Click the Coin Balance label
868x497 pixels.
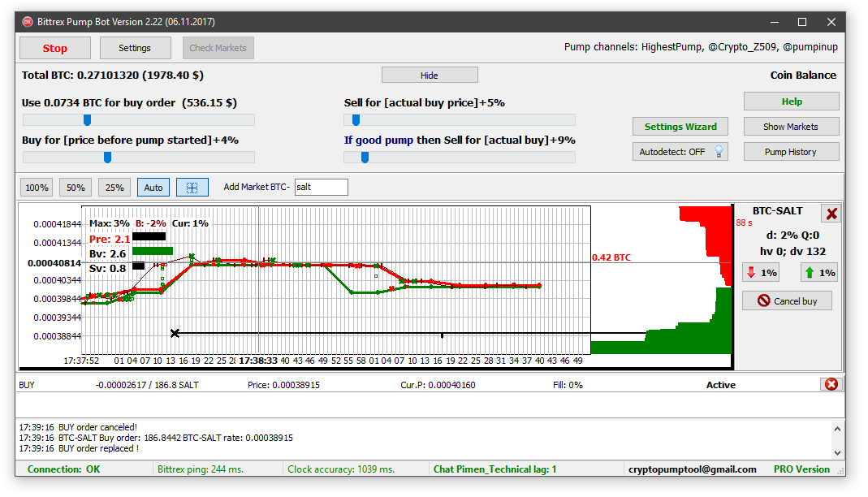coord(803,76)
